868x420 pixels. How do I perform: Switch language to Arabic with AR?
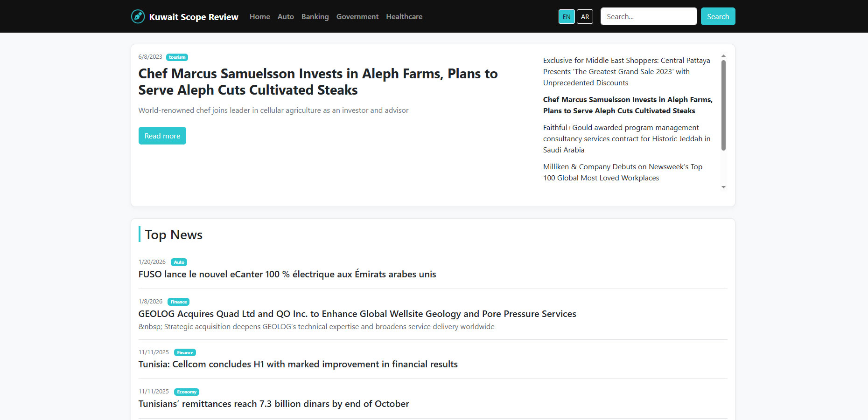pyautogui.click(x=585, y=17)
